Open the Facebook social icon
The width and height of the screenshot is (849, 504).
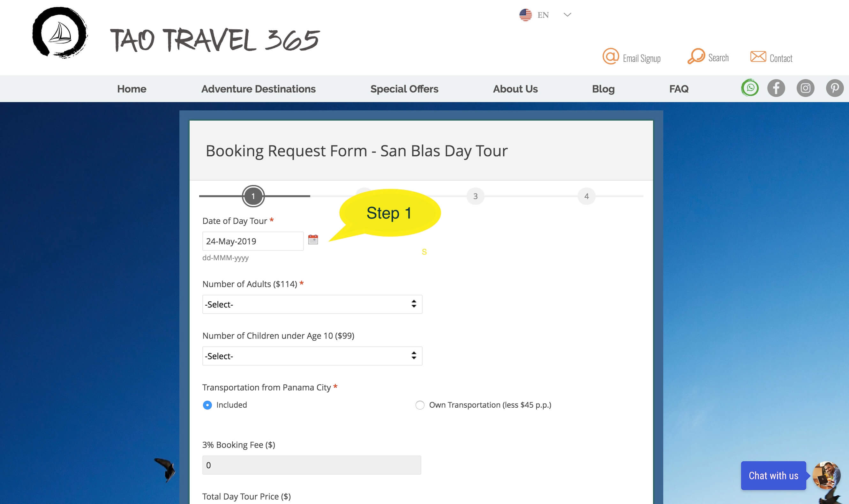(776, 88)
